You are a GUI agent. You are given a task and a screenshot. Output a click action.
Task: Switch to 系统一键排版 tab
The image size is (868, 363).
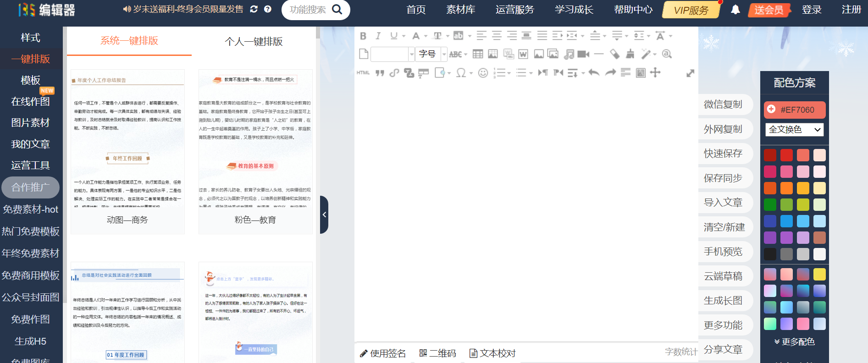click(x=129, y=41)
